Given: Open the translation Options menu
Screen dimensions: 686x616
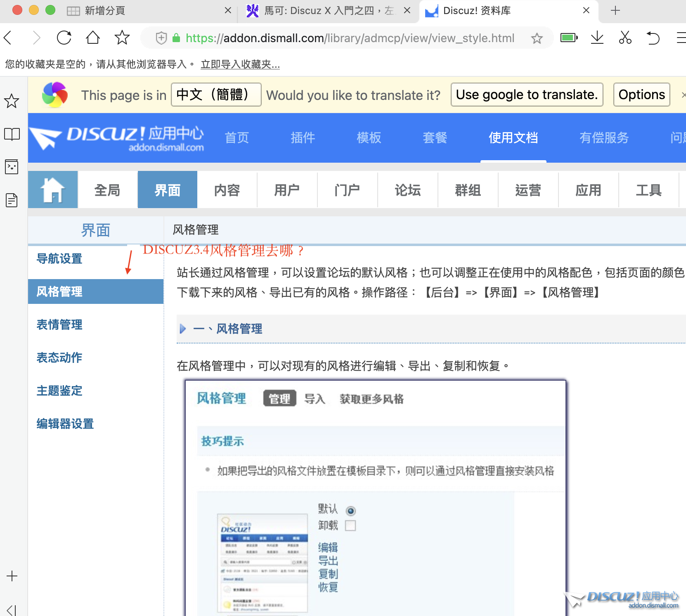Looking at the screenshot, I should point(641,95).
